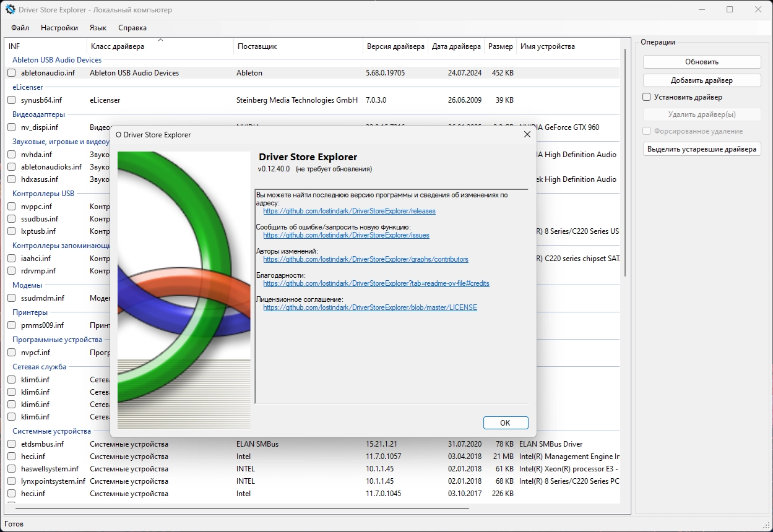This screenshot has width=773, height=532.
Task: Check the lynxpointsystem.inf checkbox
Action: coord(11,481)
